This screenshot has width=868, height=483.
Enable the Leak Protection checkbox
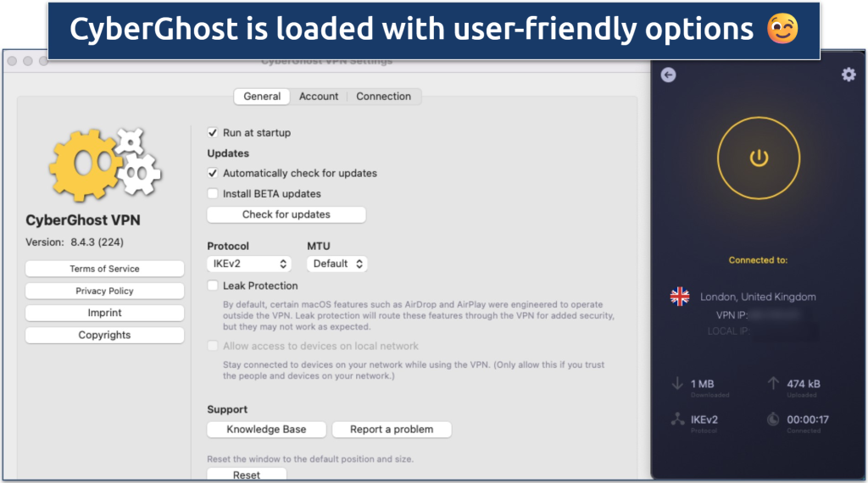tap(213, 286)
